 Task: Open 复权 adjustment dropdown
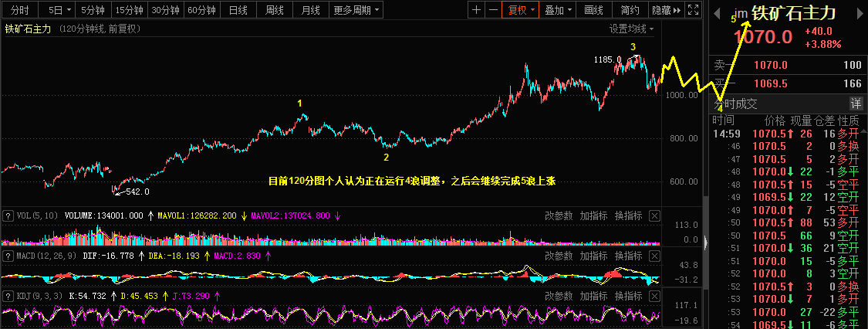(x=520, y=10)
